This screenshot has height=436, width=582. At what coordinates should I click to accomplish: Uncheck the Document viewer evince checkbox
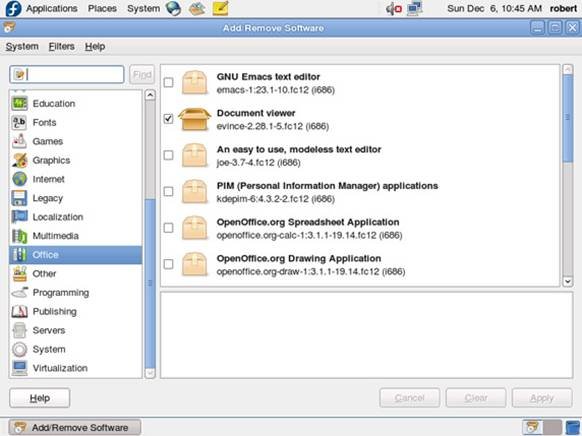[x=169, y=119]
